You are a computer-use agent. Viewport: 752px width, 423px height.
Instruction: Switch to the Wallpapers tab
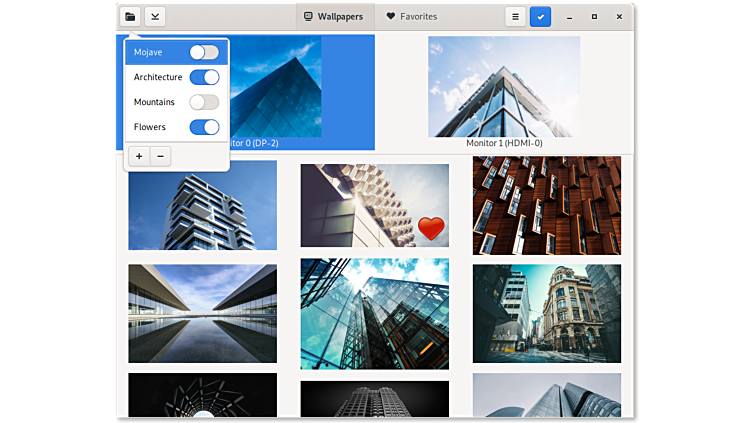tap(334, 17)
